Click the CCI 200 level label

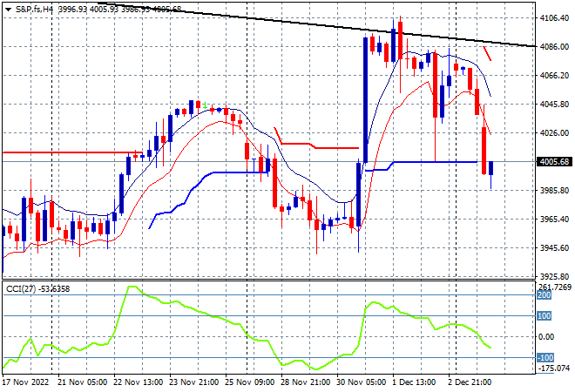(544, 295)
